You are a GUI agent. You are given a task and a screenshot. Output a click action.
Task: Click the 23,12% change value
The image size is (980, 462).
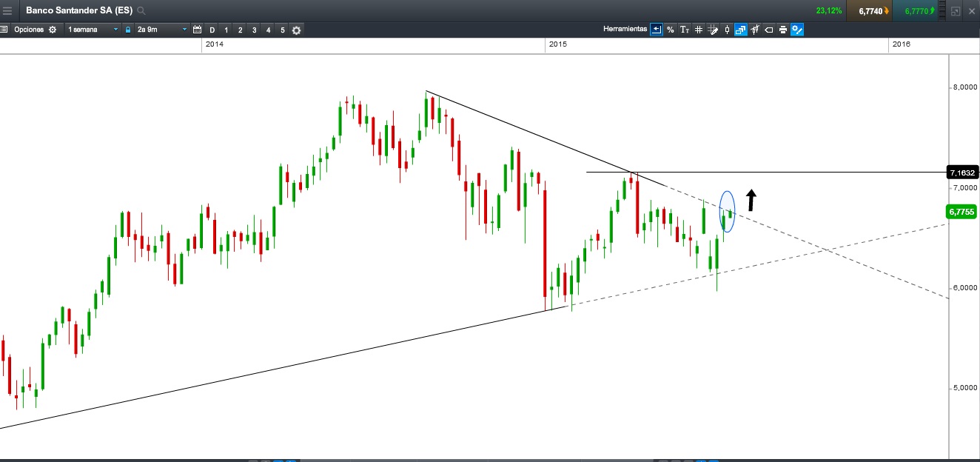point(829,11)
